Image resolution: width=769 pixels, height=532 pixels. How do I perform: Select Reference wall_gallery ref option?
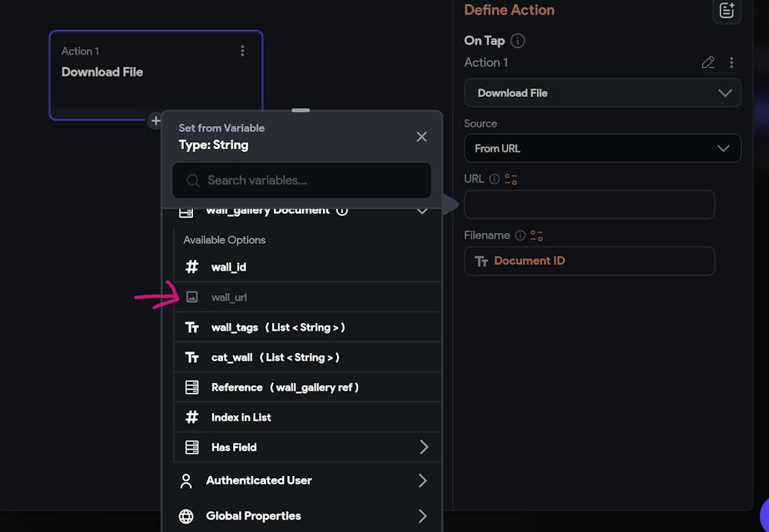click(x=285, y=387)
